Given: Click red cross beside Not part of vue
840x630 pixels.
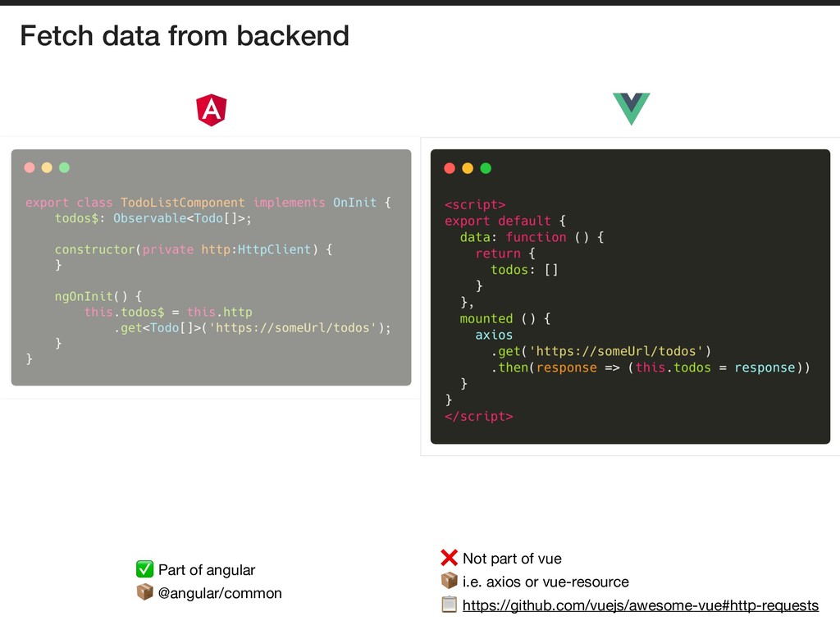Looking at the screenshot, I should (449, 558).
